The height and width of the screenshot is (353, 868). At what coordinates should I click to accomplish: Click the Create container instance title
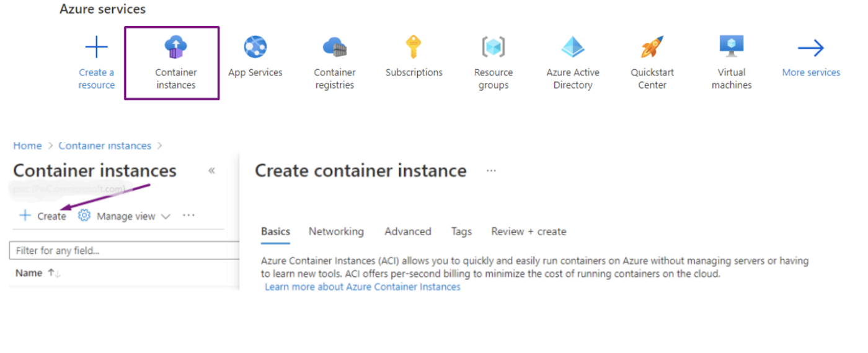(361, 171)
